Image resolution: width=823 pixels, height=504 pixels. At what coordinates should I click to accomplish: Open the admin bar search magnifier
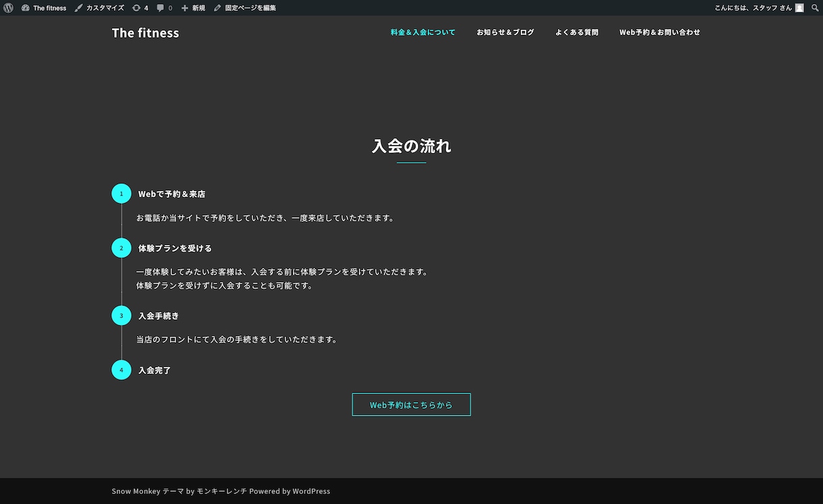tap(815, 8)
